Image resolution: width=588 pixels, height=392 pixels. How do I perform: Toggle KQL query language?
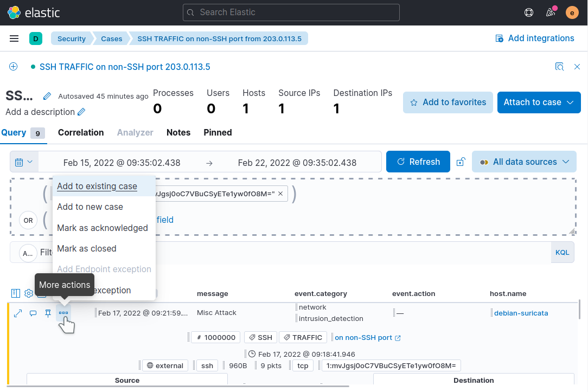click(562, 253)
